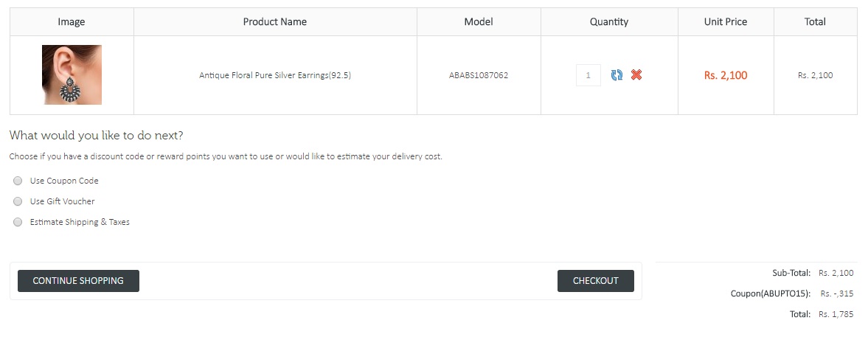Proceed with the Checkout button
The height and width of the screenshot is (337, 868).
pos(595,281)
